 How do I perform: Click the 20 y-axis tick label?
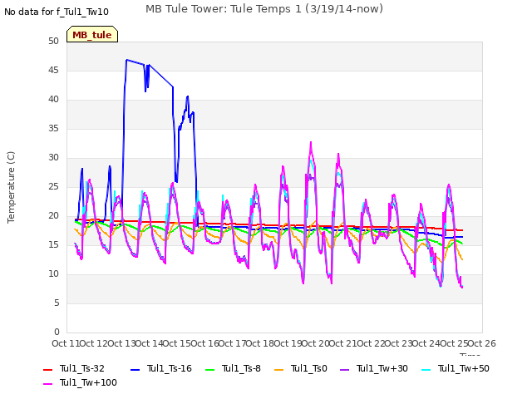53,216
